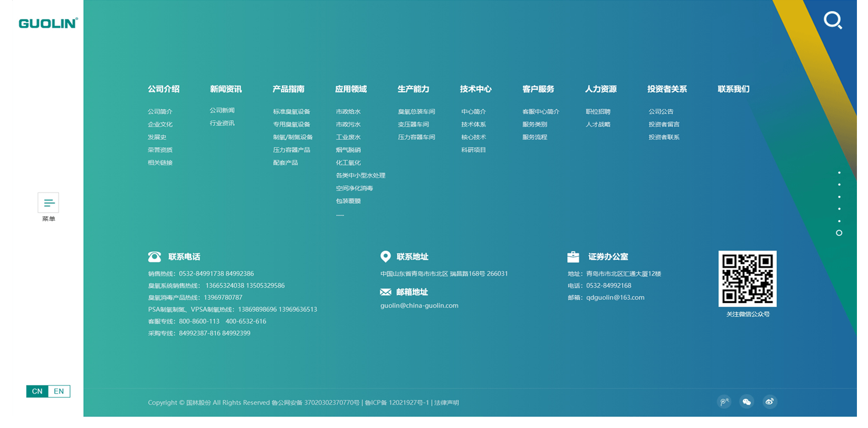Image resolution: width=868 pixels, height=428 pixels.
Task: Open the 菜单 hamburger menu icon
Action: pyautogui.click(x=49, y=203)
